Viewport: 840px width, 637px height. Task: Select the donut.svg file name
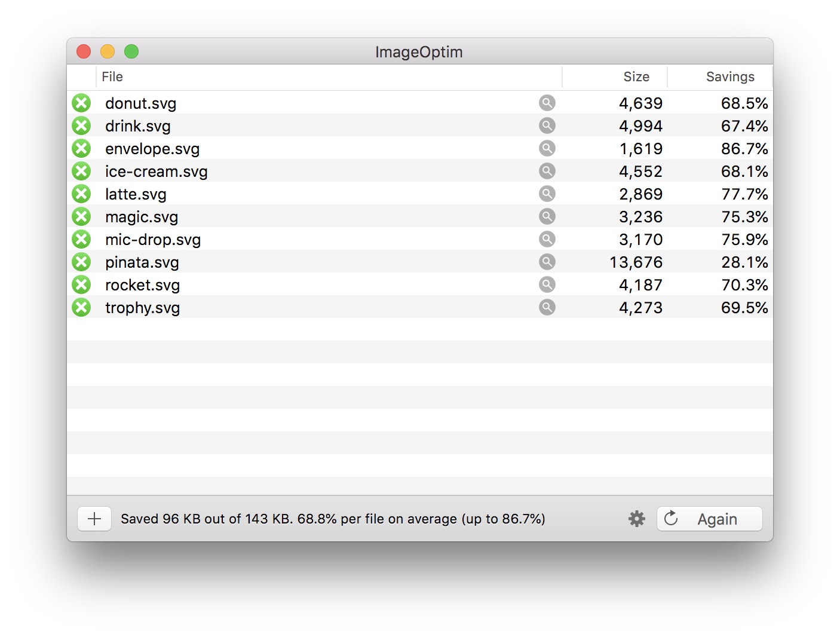141,103
